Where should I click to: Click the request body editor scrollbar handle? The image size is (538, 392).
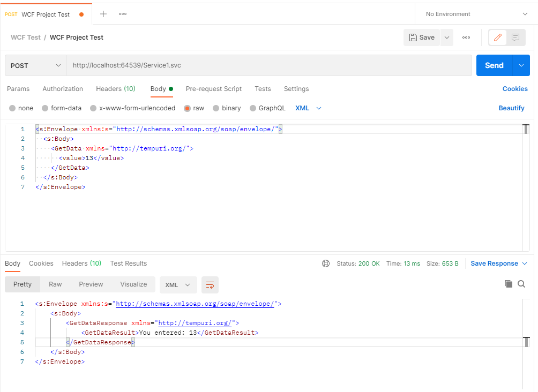click(526, 129)
